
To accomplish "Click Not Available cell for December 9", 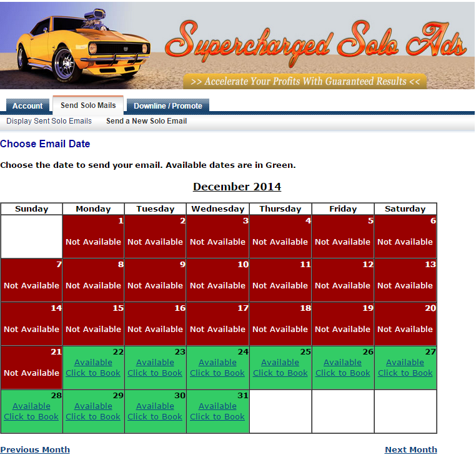I will tap(155, 280).
